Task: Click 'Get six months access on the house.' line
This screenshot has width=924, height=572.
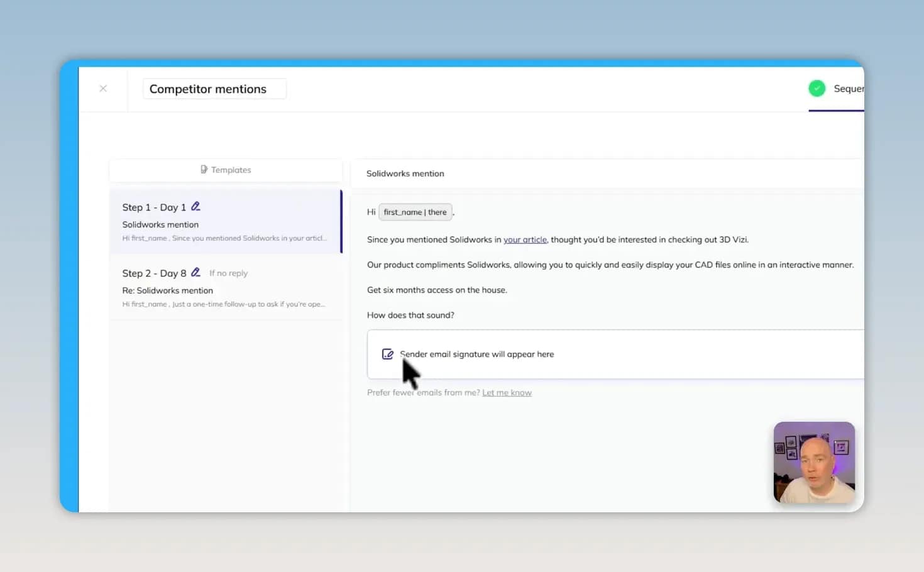Action: (x=437, y=290)
